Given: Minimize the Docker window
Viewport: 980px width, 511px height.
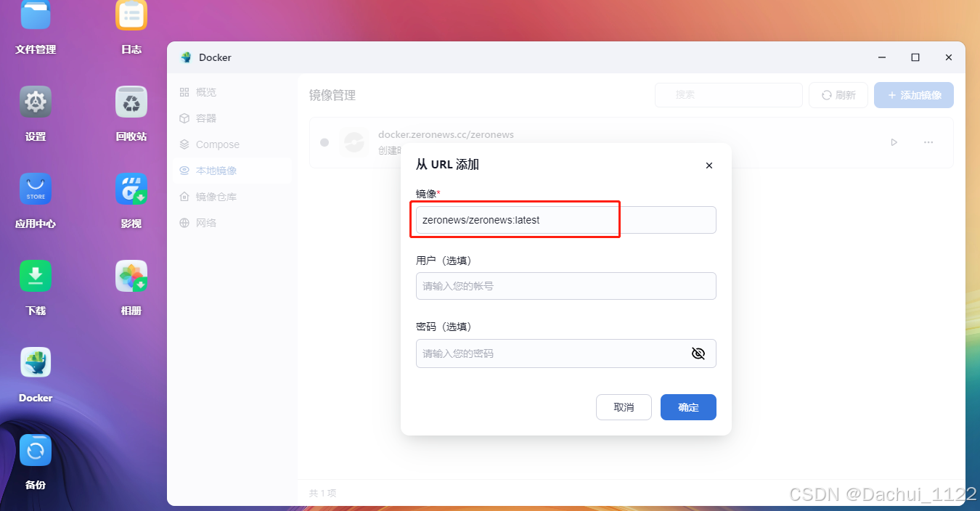Looking at the screenshot, I should pyautogui.click(x=881, y=57).
